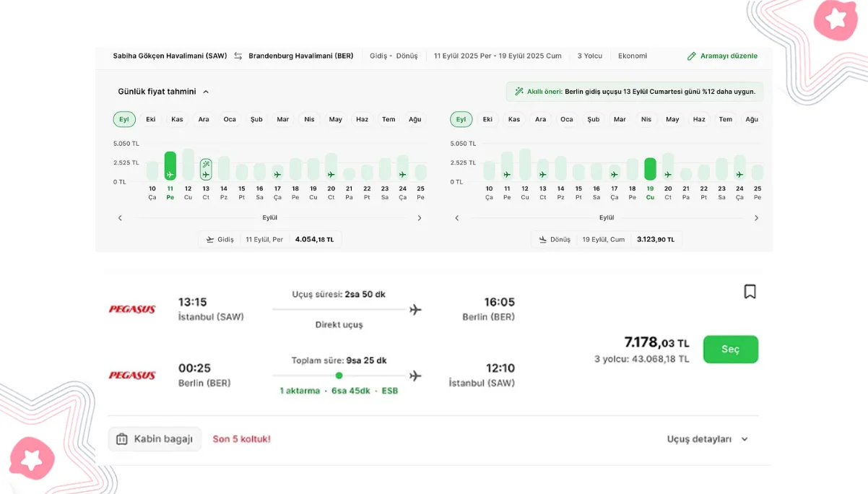Select the 13 Ct bar in departure chart
Viewport: 868px width, 494px height.
pyautogui.click(x=206, y=170)
